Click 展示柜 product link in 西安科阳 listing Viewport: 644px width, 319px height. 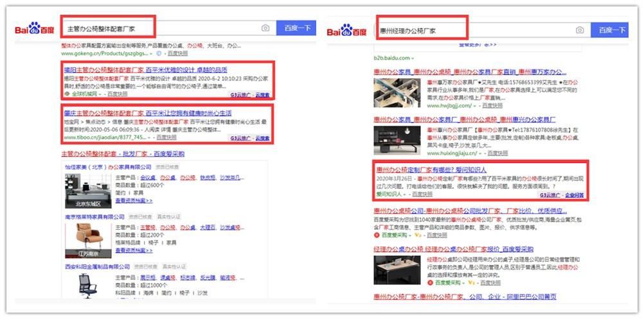[147, 277]
